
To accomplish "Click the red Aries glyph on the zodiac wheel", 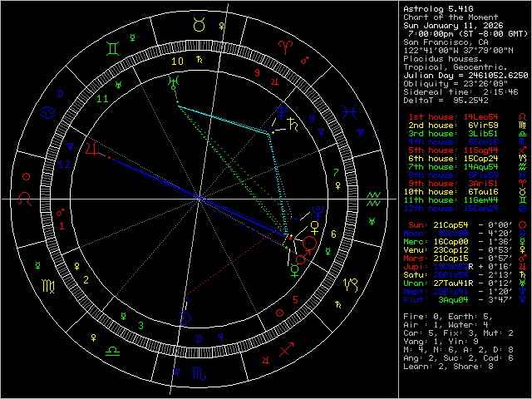I will coord(285,47).
